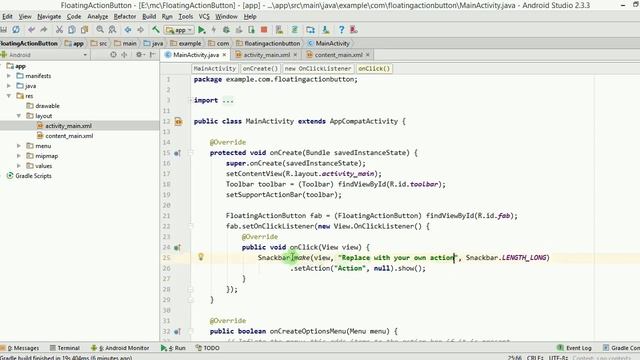Screen dimensions: 640x360
Task: Open the VCS menu
Action: 204,17
